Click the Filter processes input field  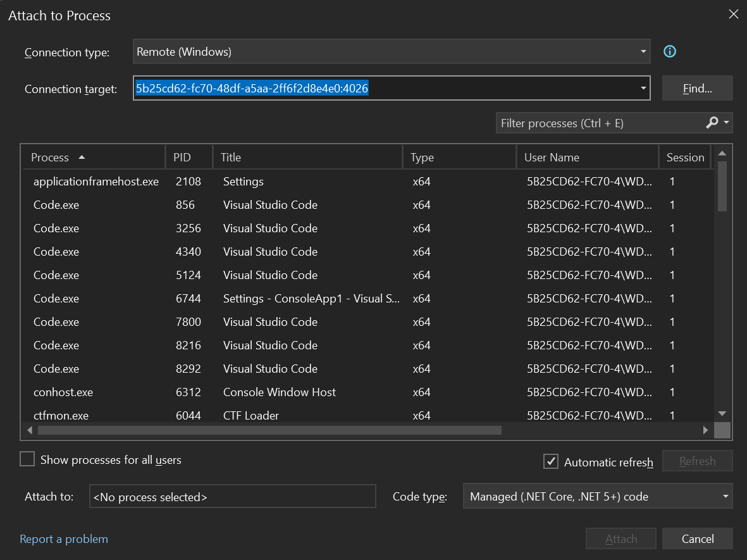pos(595,123)
